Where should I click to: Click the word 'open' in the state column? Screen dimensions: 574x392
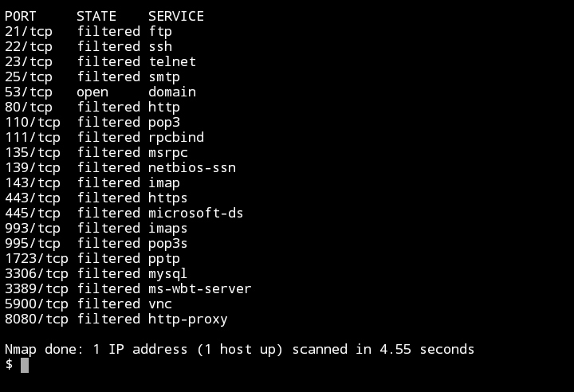pyautogui.click(x=92, y=92)
